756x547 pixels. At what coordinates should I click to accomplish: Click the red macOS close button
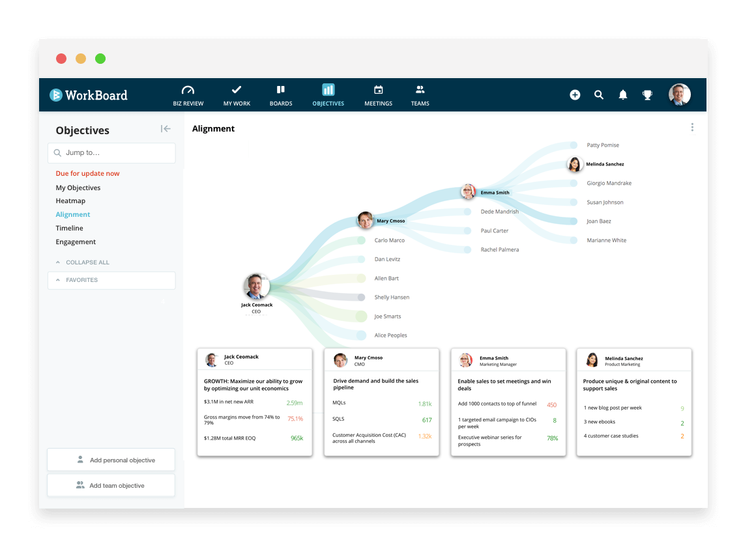pos(61,59)
